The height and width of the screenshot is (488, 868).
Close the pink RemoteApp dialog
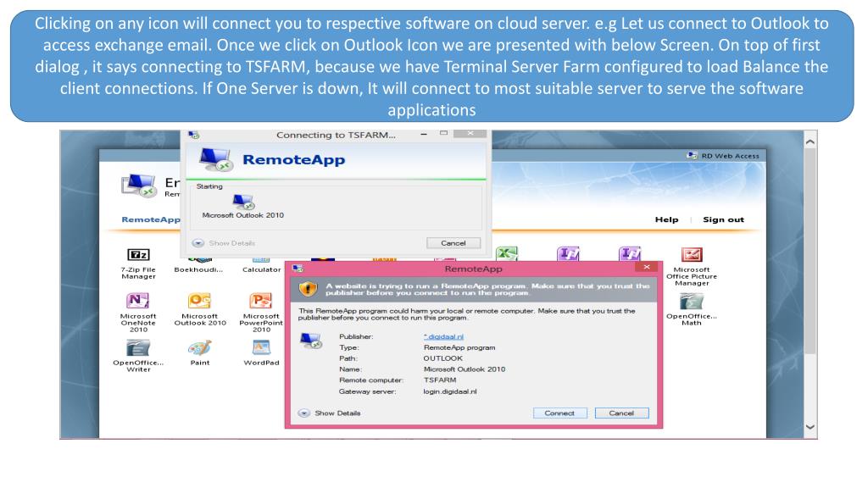coord(647,267)
